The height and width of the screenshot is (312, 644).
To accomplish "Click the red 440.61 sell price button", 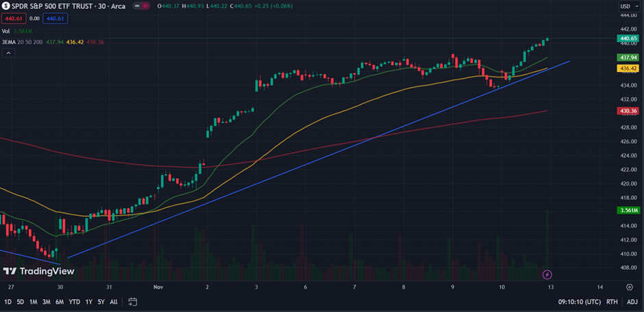I will pyautogui.click(x=14, y=19).
